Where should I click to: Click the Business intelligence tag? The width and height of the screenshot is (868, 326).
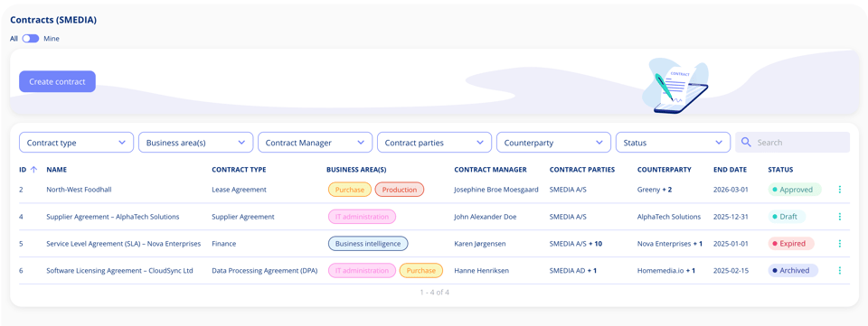coord(368,244)
